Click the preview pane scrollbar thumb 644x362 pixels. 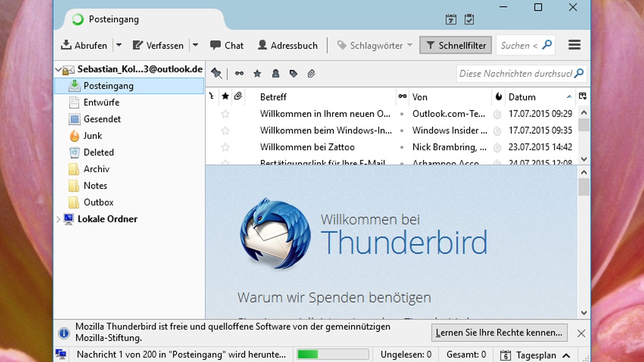(x=584, y=187)
